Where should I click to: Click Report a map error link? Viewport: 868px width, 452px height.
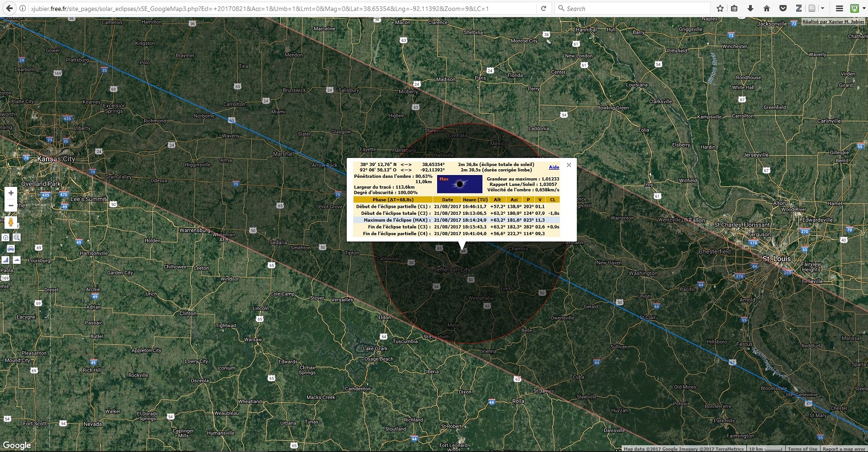[x=843, y=449]
